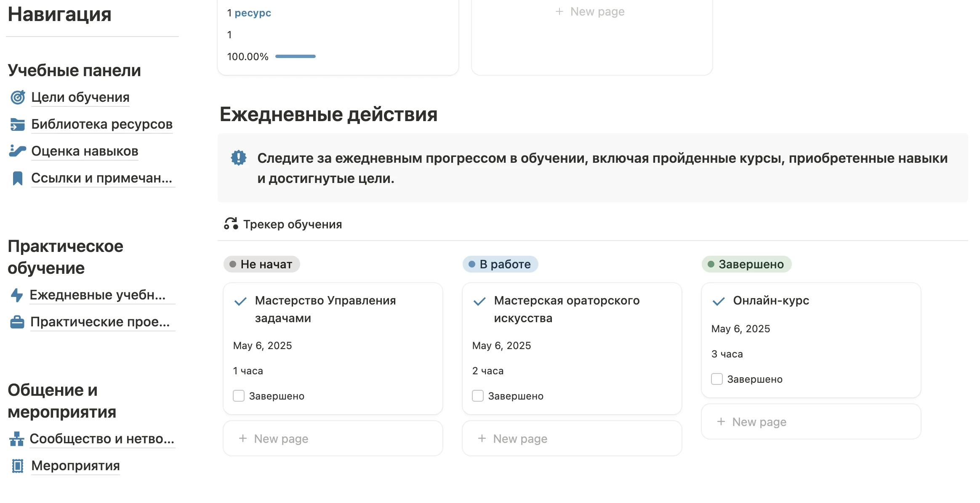Viewport: 980px width, 503px height.
Task: Click the Мероприятия ticket icon
Action: [17, 466]
